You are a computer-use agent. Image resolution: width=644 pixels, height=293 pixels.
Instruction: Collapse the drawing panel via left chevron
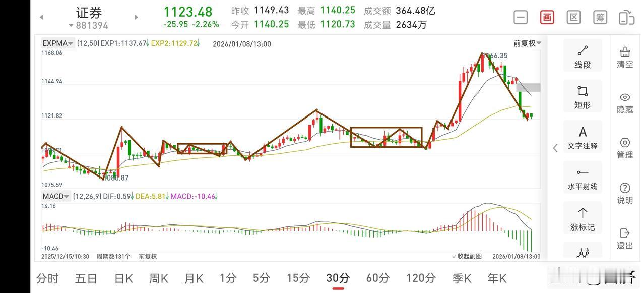tap(555, 148)
